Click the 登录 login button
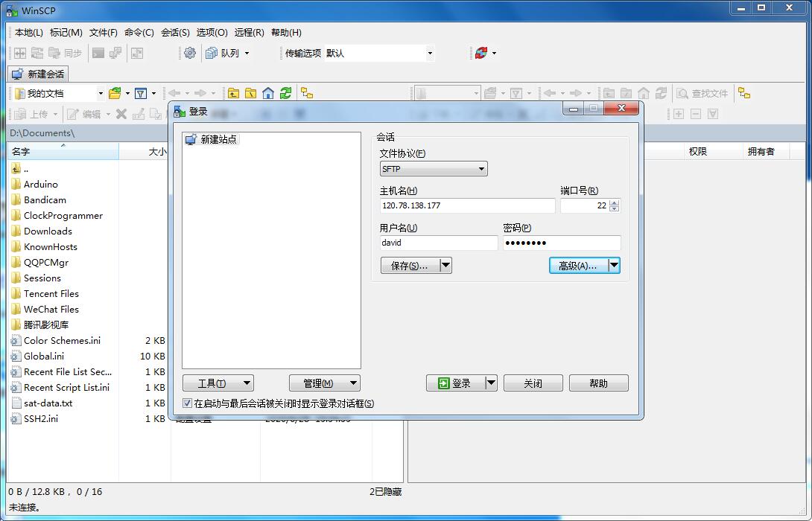 [455, 383]
